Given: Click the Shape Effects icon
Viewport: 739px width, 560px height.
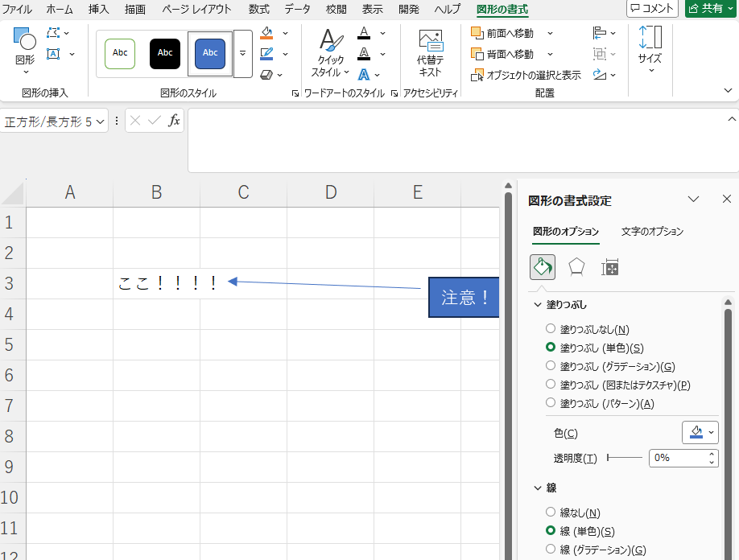Looking at the screenshot, I should 266,74.
